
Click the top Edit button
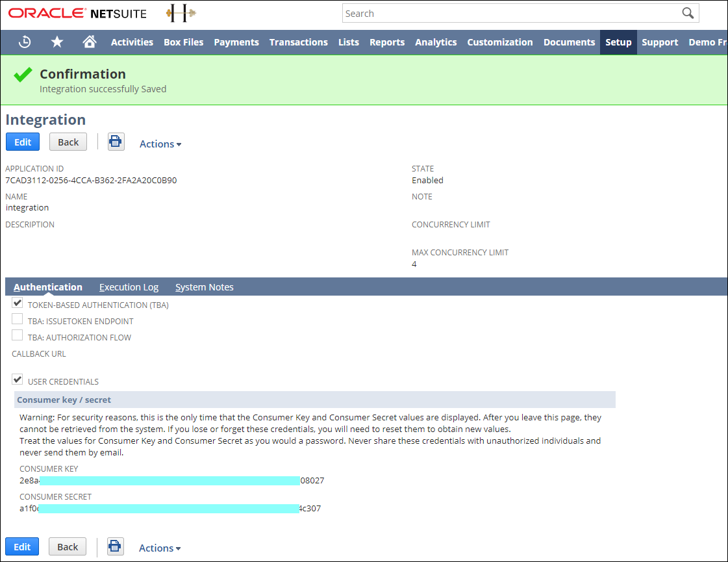pos(23,142)
